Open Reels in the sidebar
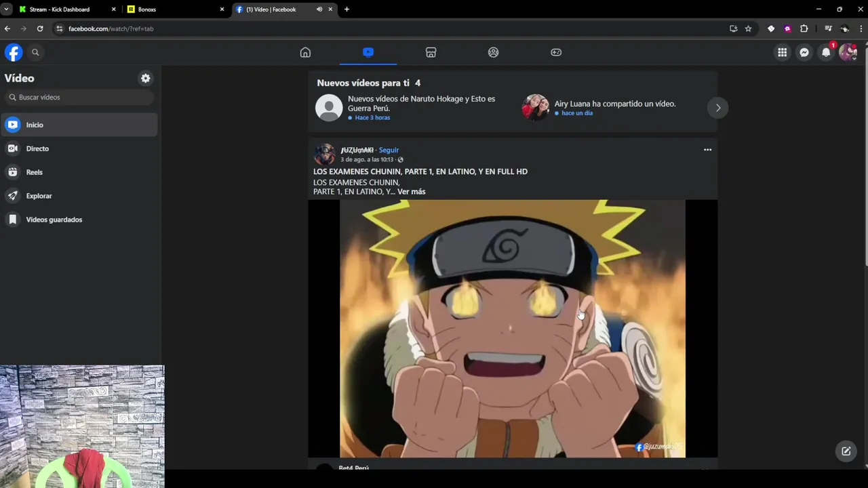The height and width of the screenshot is (488, 868). point(79,172)
